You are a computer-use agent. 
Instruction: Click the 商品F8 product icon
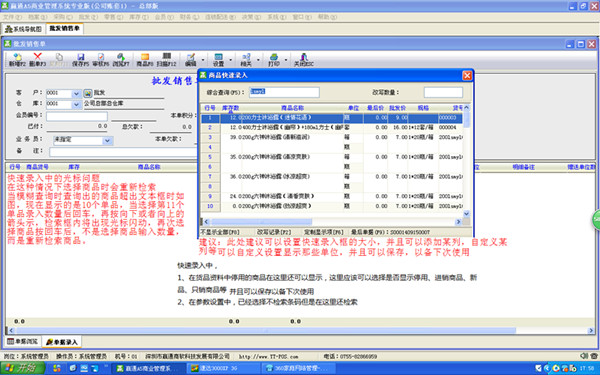tap(145, 60)
